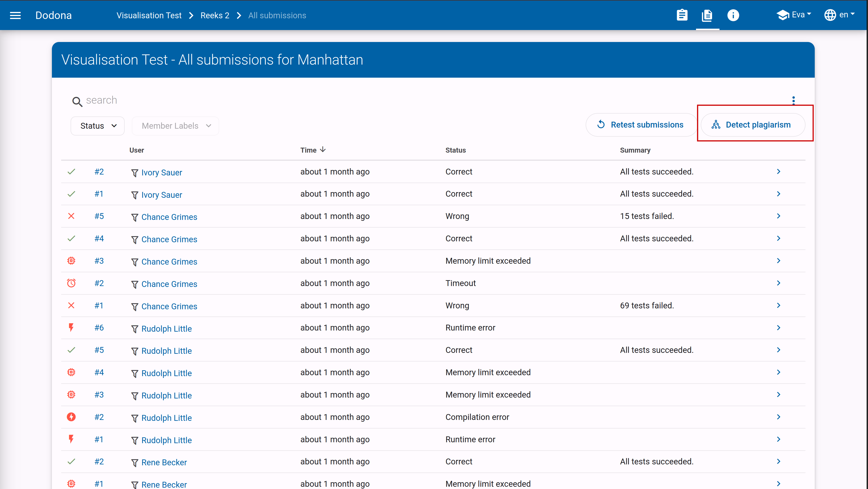This screenshot has width=868, height=489.
Task: Filter by Chance Grimes on the Timeout row
Action: tap(135, 284)
